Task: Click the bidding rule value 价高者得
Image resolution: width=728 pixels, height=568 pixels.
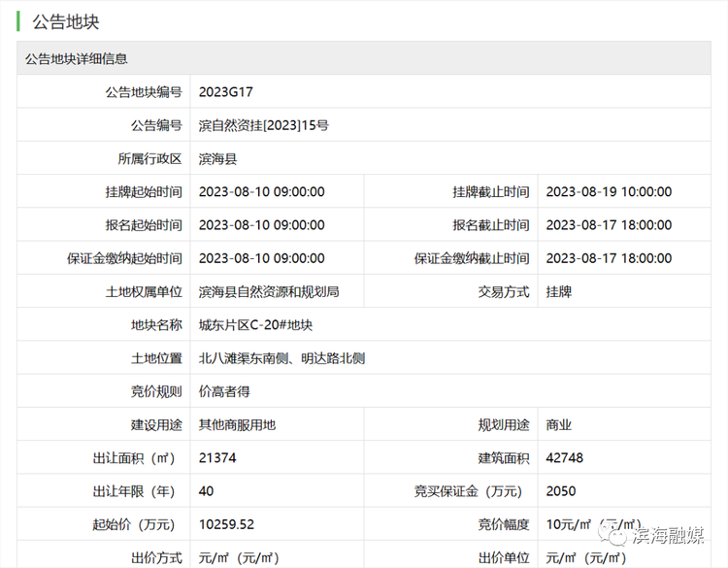Action: click(x=224, y=391)
